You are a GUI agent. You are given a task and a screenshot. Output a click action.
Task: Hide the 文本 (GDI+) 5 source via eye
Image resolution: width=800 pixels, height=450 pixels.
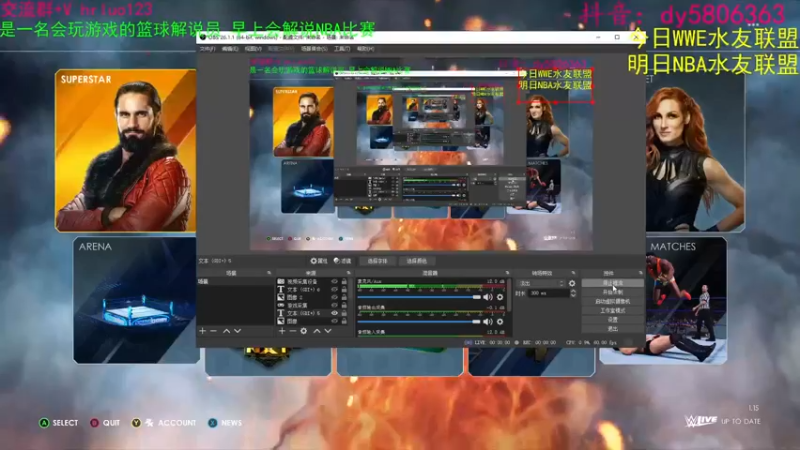tap(335, 313)
